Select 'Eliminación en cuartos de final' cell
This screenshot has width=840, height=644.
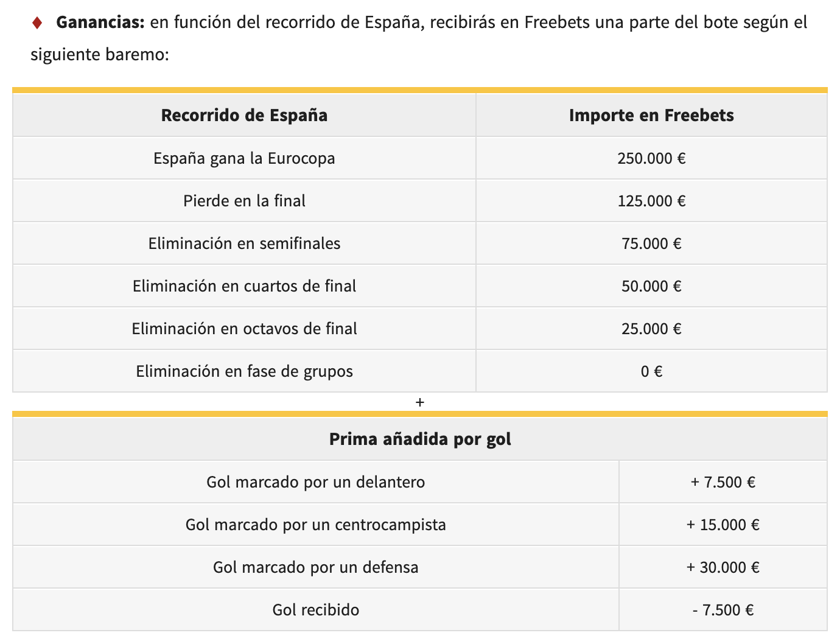click(244, 286)
